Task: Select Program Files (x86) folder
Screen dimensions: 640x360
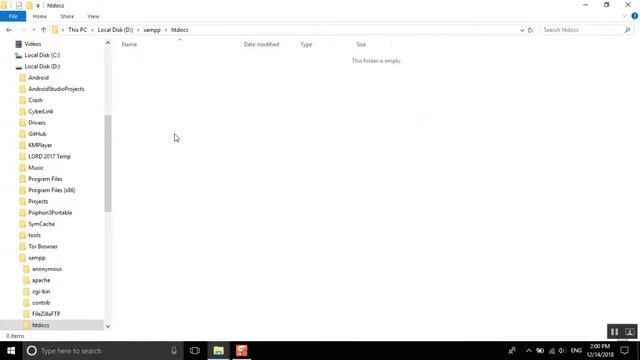Action: click(x=51, y=190)
